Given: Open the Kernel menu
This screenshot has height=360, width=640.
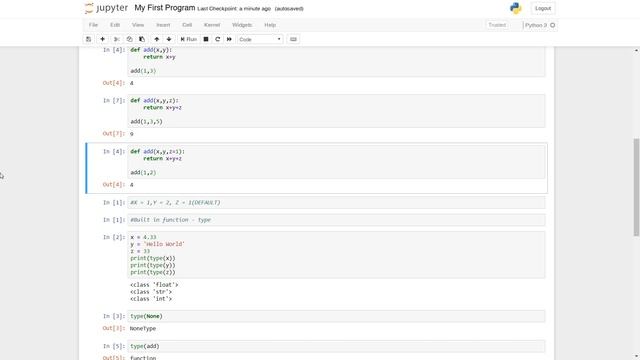Looking at the screenshot, I should tap(212, 25).
